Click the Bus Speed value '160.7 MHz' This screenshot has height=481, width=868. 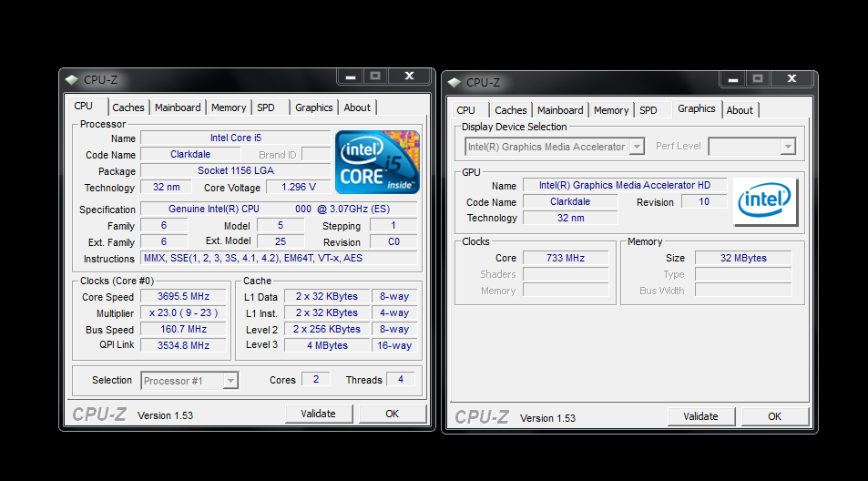(x=183, y=329)
